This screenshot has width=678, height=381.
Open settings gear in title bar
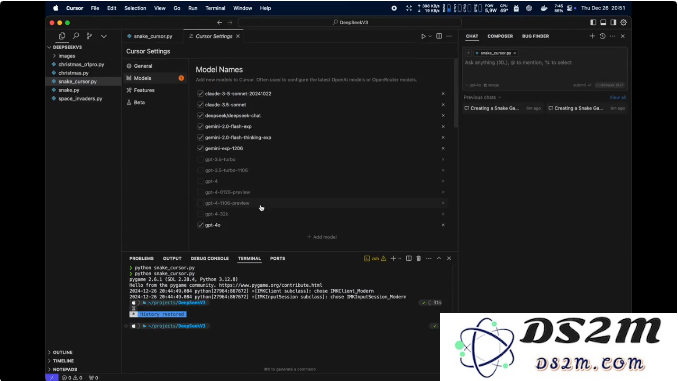tap(624, 22)
